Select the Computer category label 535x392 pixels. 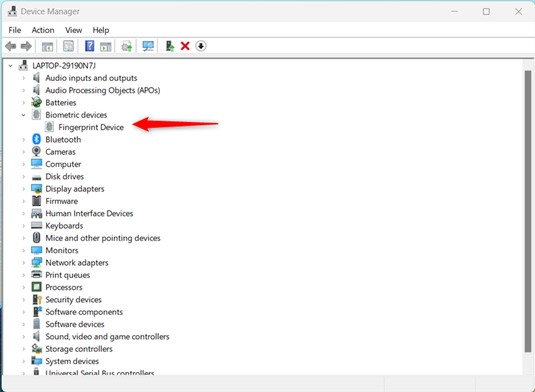tap(63, 164)
